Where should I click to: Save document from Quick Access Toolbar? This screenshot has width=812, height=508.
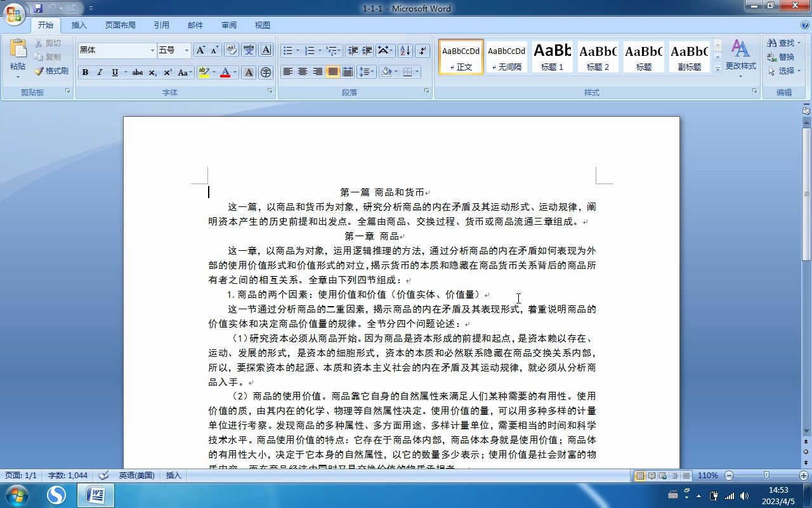38,8
